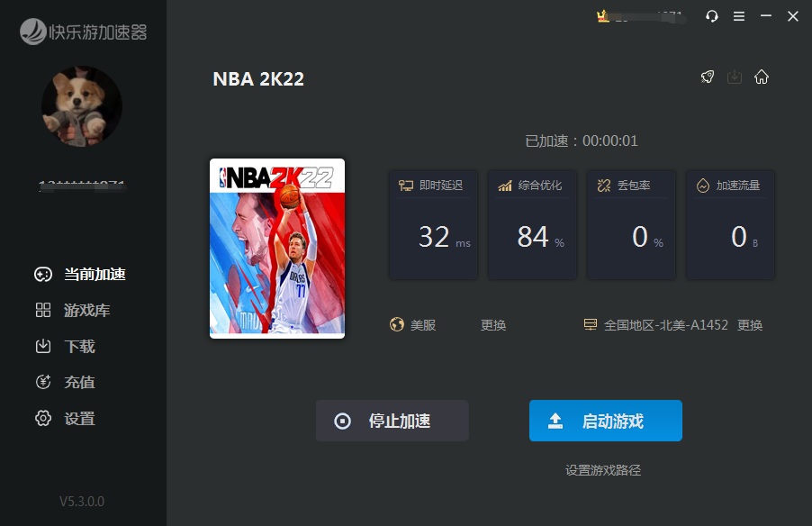
Task: Click the rocket boost icon
Action: tap(708, 77)
